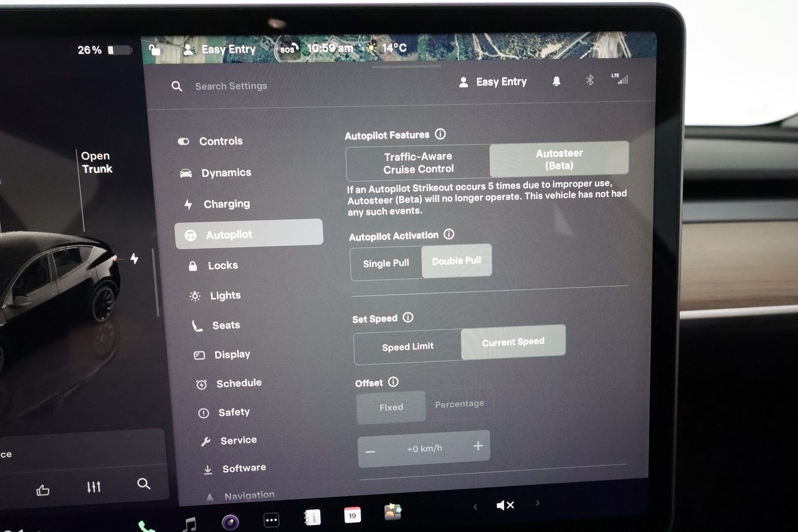Image resolution: width=798 pixels, height=532 pixels.
Task: Open the Calendar app
Action: click(x=352, y=515)
